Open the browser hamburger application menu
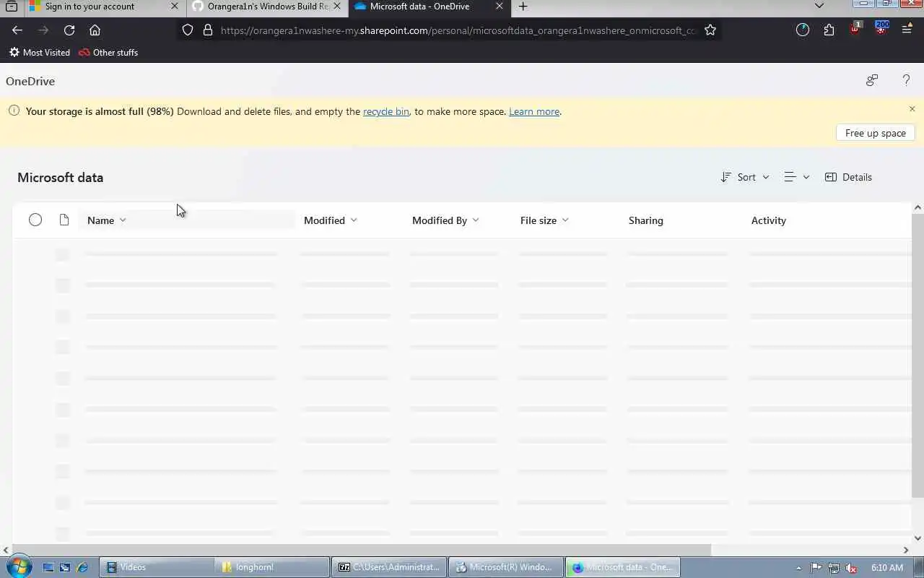 (x=907, y=30)
